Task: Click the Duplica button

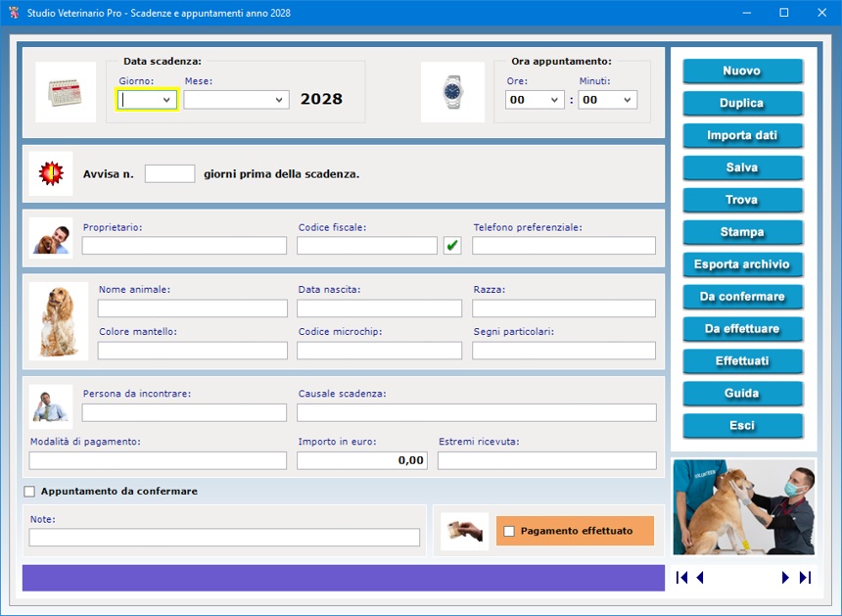Action: (743, 103)
